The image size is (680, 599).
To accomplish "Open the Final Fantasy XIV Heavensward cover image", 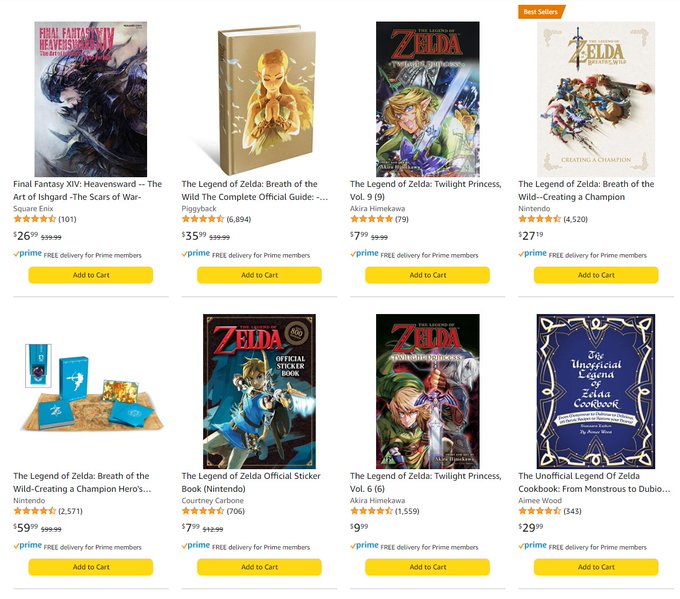I will [x=91, y=99].
